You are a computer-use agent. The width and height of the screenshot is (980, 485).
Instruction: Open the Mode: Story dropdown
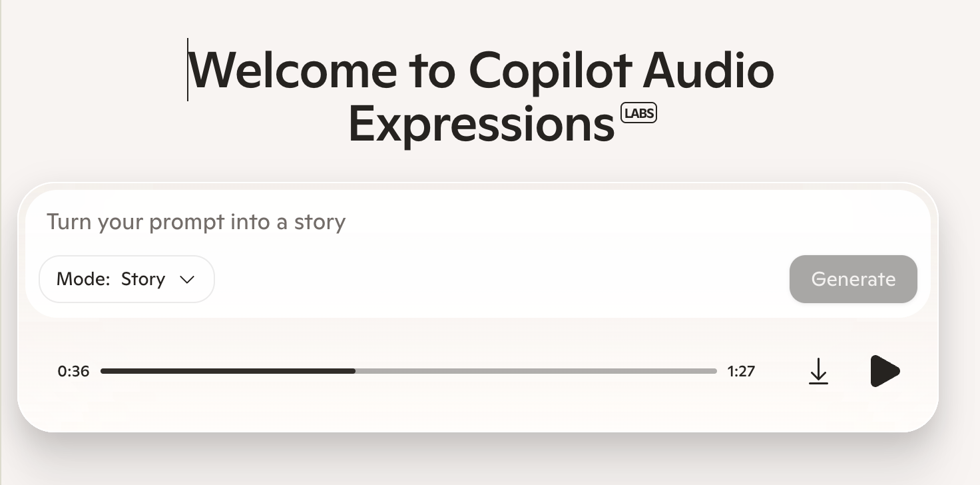126,279
